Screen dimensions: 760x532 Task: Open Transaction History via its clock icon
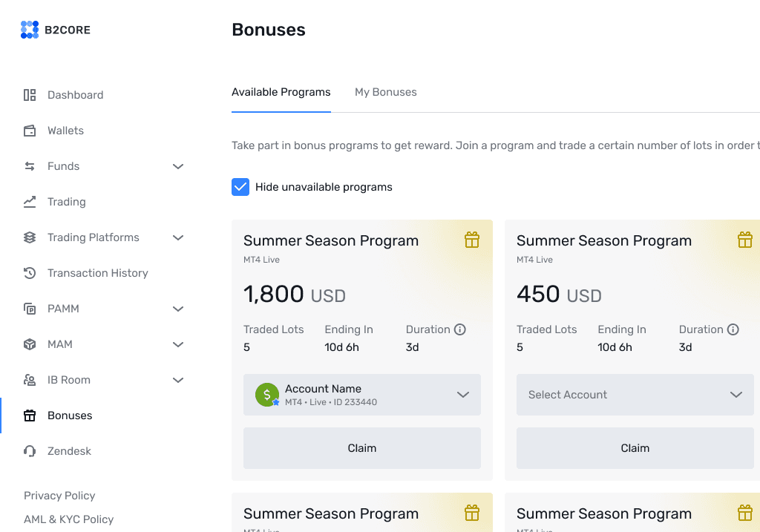[29, 273]
